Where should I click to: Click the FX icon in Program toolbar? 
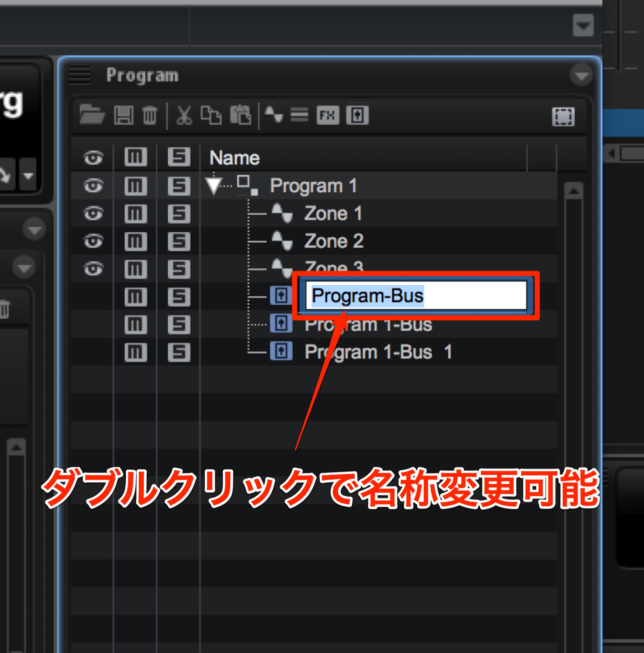[x=328, y=115]
